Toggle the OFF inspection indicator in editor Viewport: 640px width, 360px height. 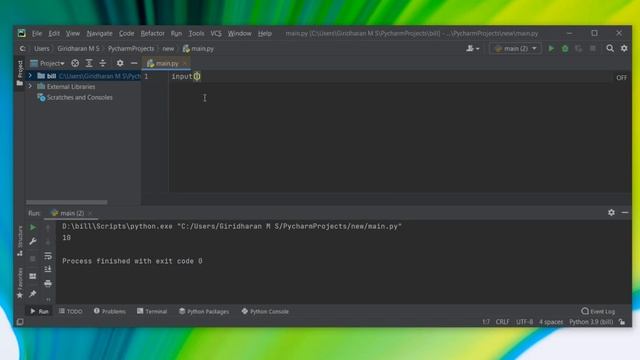pyautogui.click(x=621, y=78)
